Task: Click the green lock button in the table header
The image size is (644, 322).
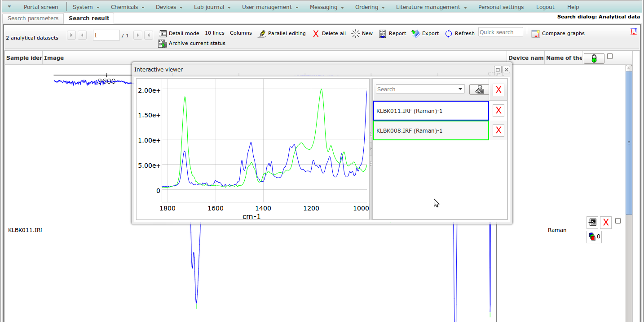Action: (594, 58)
